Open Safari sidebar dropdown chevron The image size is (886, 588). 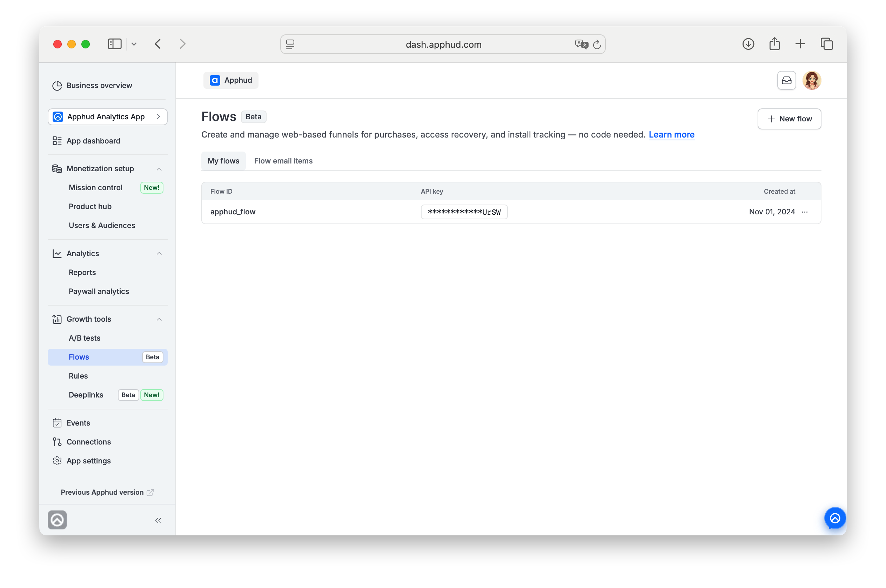(134, 44)
